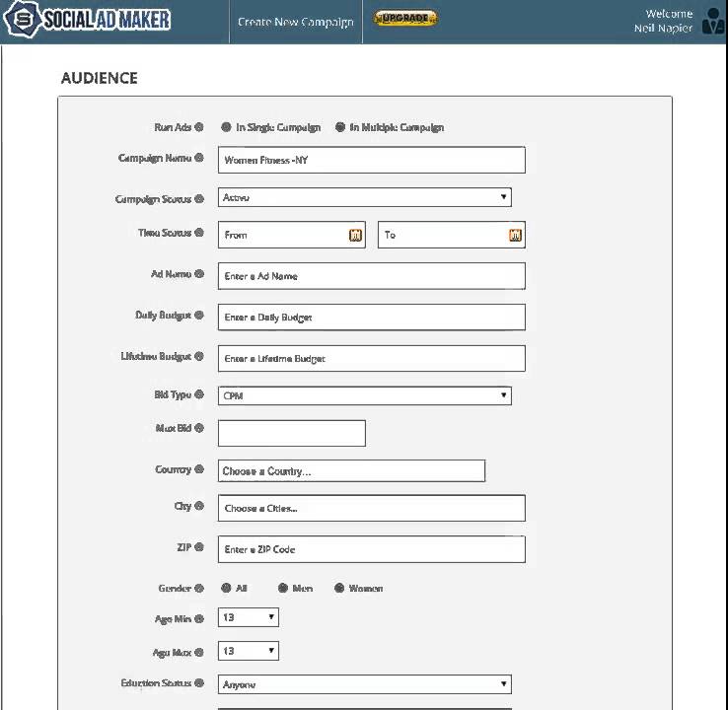The width and height of the screenshot is (728, 710).
Task: Select the Women gender radio button
Action: click(339, 588)
